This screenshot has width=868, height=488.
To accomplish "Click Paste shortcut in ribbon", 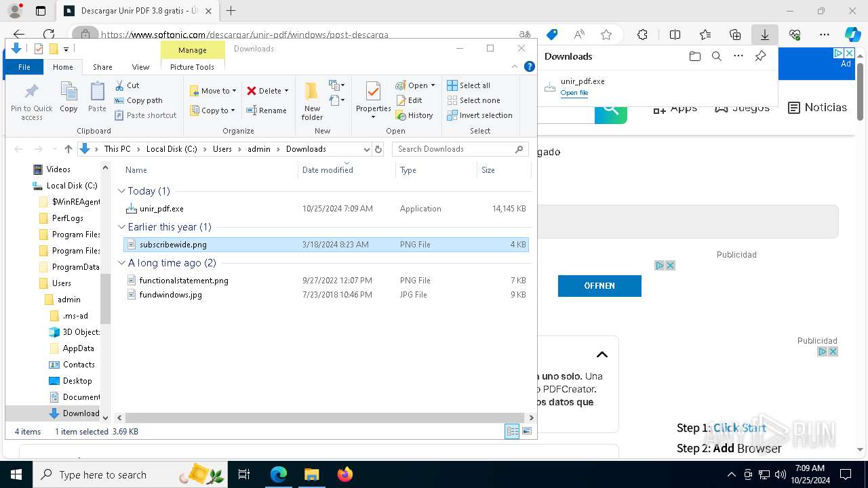I will (145, 115).
